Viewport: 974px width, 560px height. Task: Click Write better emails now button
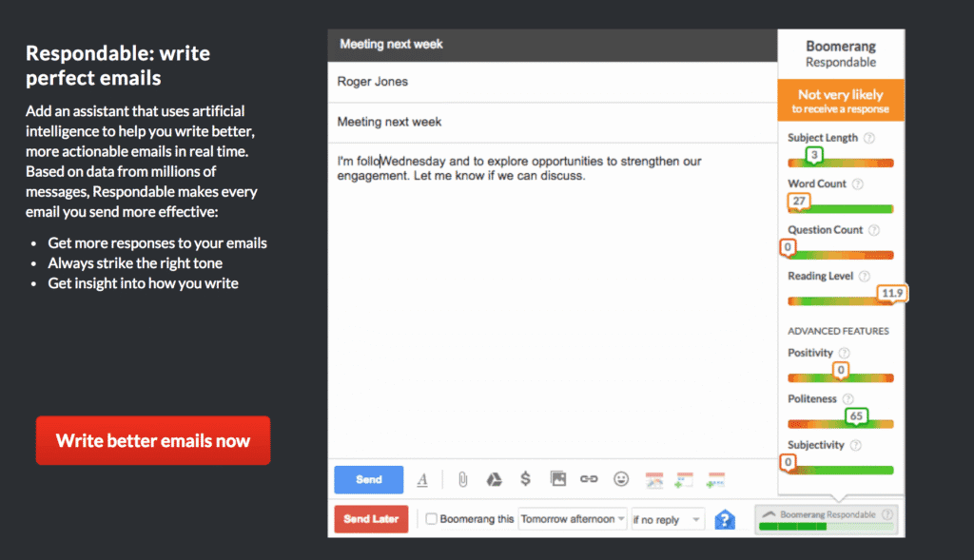pos(153,440)
